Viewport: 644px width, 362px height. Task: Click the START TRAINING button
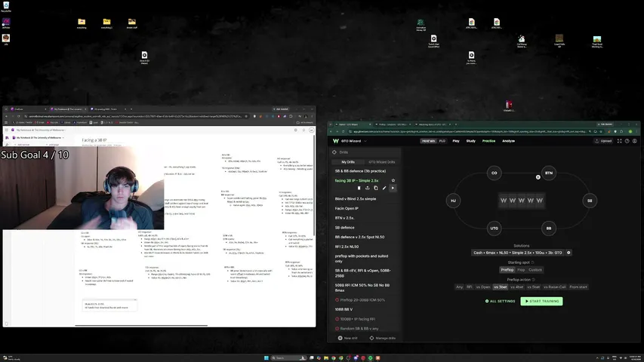[541, 301]
